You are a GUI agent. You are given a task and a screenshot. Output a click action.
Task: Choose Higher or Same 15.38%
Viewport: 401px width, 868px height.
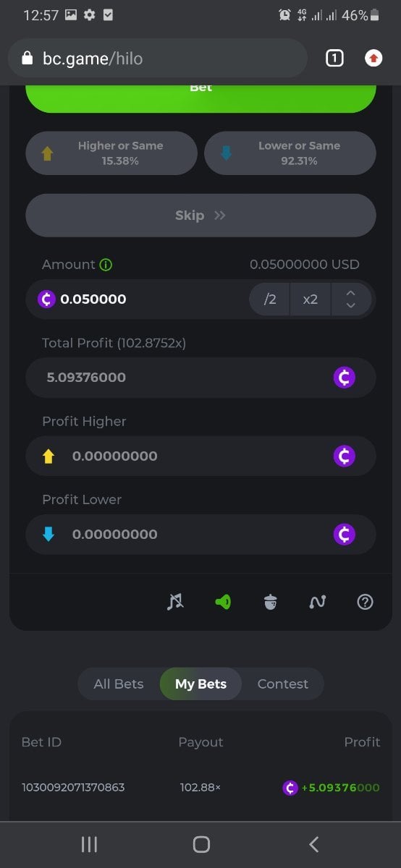tap(111, 153)
